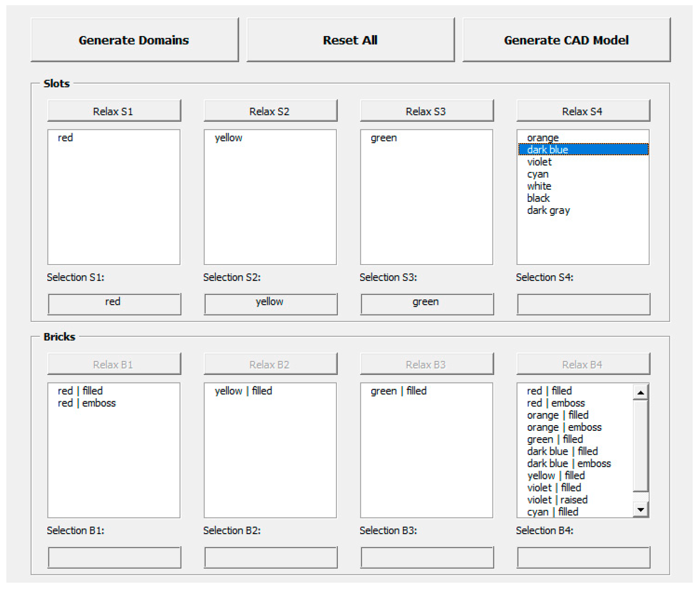The image size is (700, 590).
Task: Click the Generate CAD Model button
Action: [566, 40]
